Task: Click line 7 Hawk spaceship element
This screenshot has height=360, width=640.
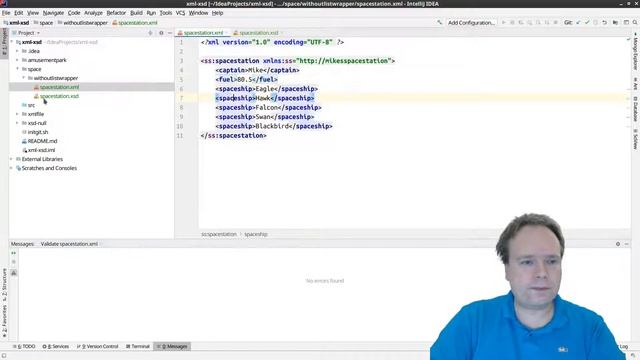Action: point(265,98)
